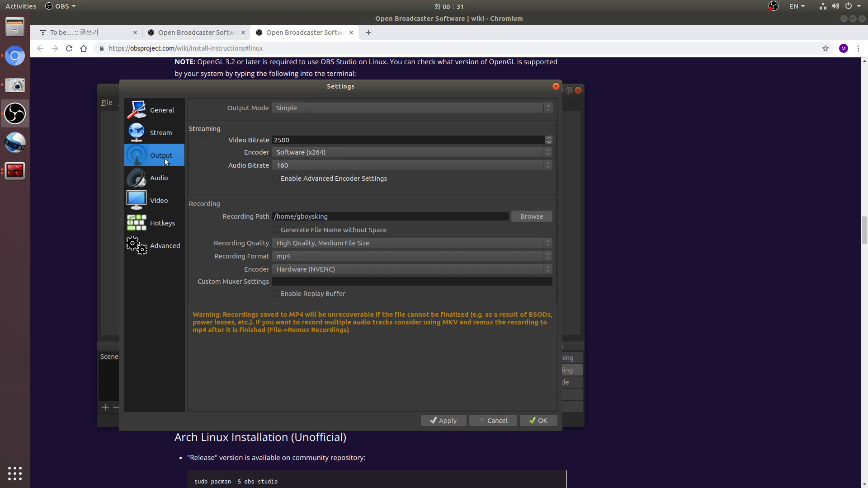Click the Video Bitrate field

coord(408,140)
